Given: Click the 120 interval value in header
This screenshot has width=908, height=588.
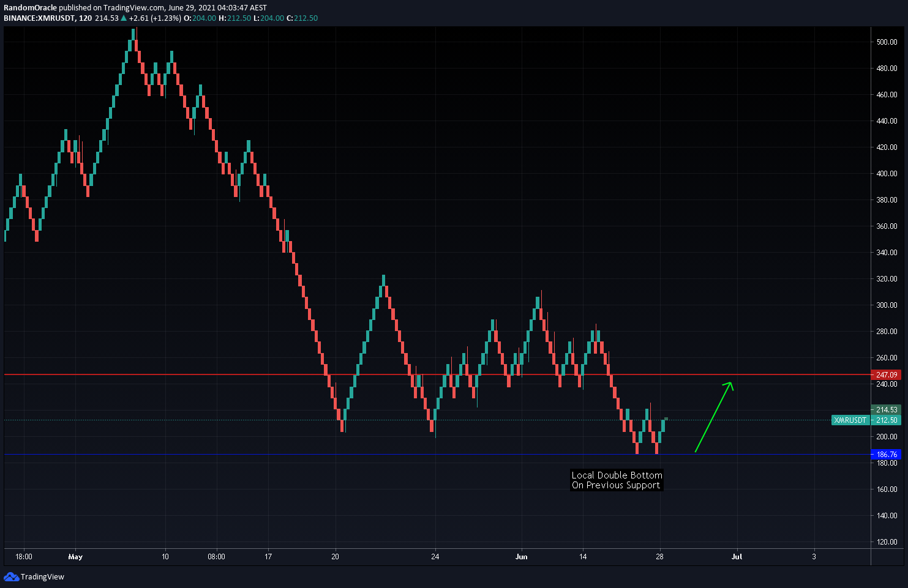Looking at the screenshot, I should (86, 18).
